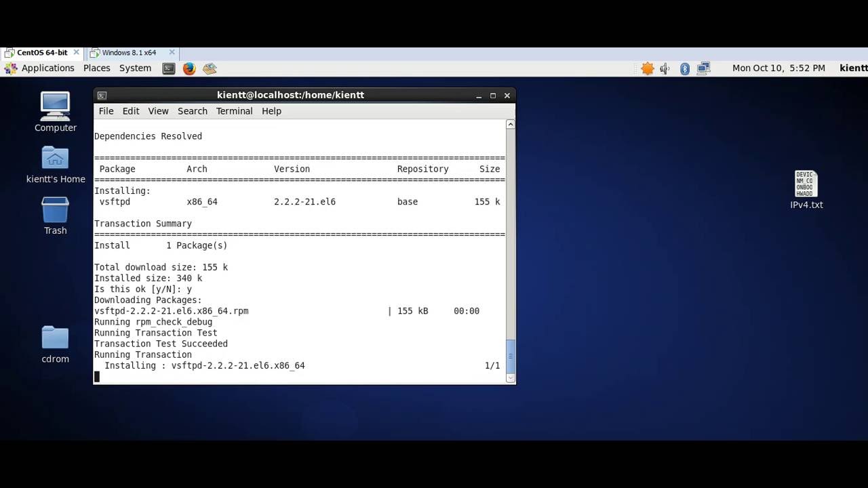Click the terminal scrollbar down arrow
Image resolution: width=868 pixels, height=488 pixels.
[x=511, y=378]
